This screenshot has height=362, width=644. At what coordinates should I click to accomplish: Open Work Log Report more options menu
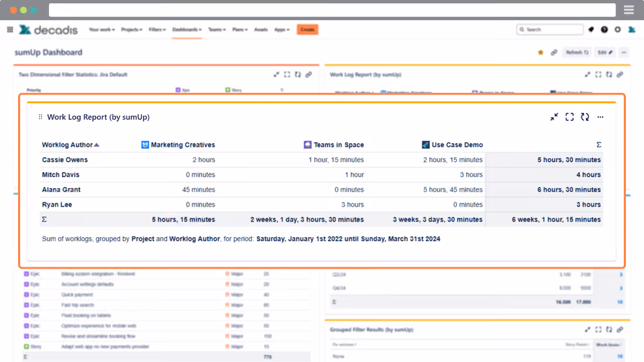(x=600, y=117)
